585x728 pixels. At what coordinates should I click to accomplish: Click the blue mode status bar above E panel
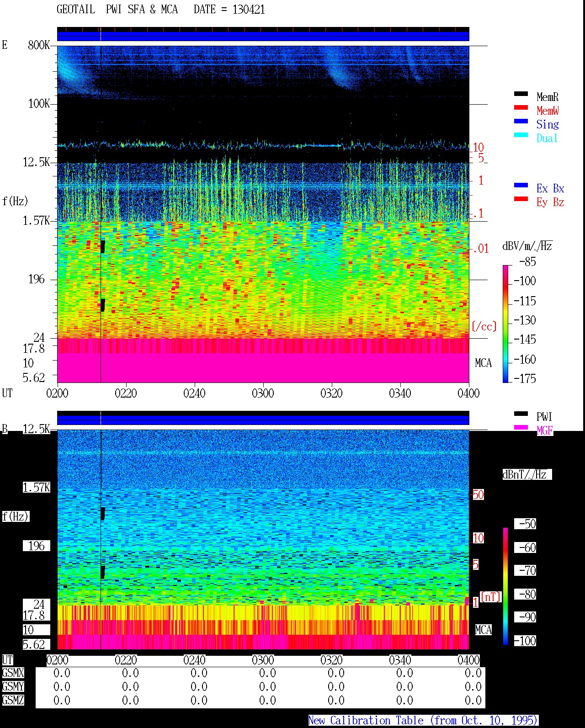[x=263, y=36]
